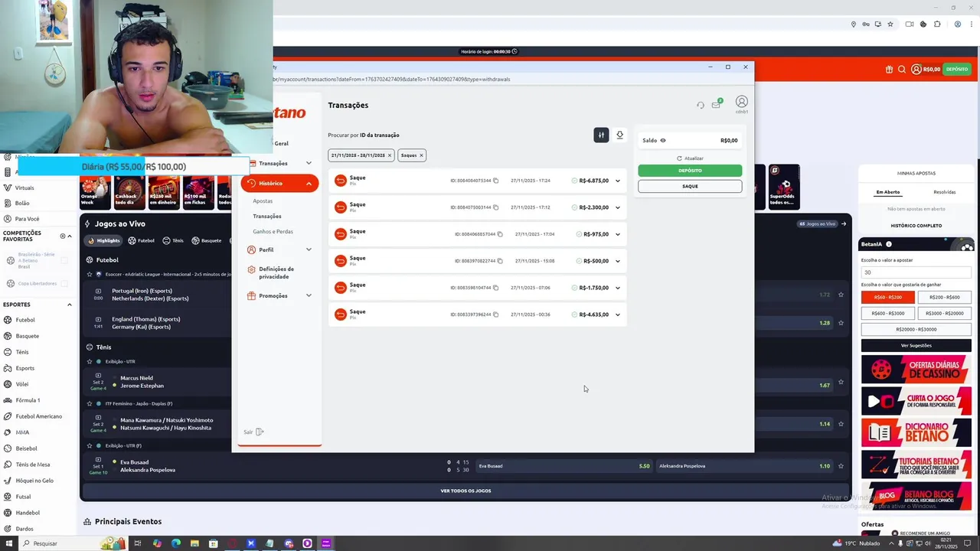Expand the R$-6.875,00 Saque details
The height and width of the screenshot is (551, 980).
618,181
